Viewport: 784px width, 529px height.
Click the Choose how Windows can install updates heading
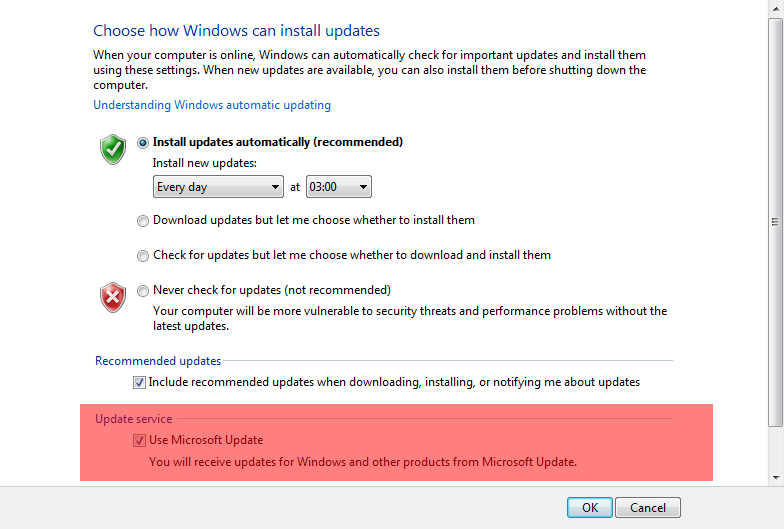(x=236, y=30)
